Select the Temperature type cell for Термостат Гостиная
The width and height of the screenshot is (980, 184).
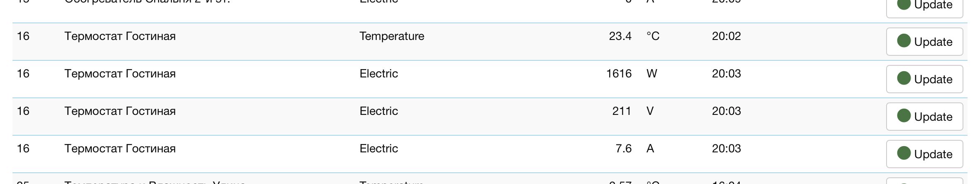coord(392,36)
